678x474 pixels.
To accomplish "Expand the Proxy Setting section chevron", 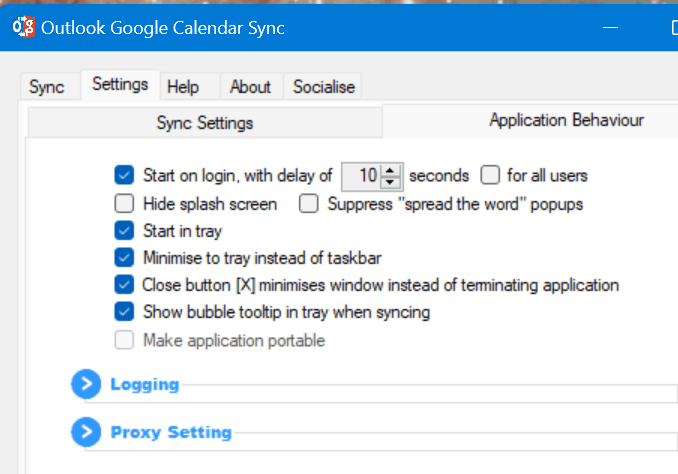I will [86, 432].
